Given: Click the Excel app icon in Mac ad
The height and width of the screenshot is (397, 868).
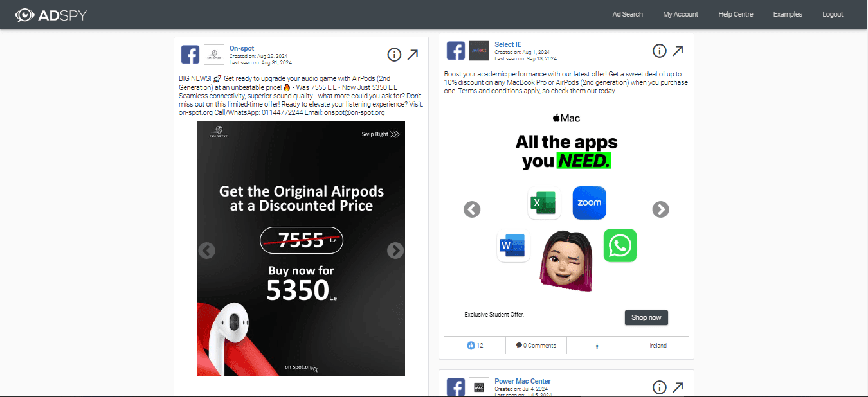Looking at the screenshot, I should pos(544,203).
